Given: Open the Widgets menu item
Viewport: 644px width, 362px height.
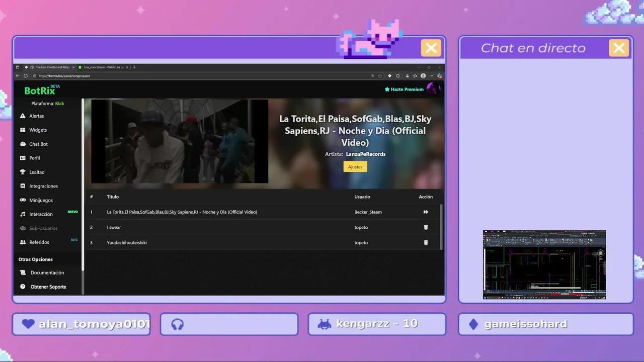Looking at the screenshot, I should pyautogui.click(x=38, y=130).
